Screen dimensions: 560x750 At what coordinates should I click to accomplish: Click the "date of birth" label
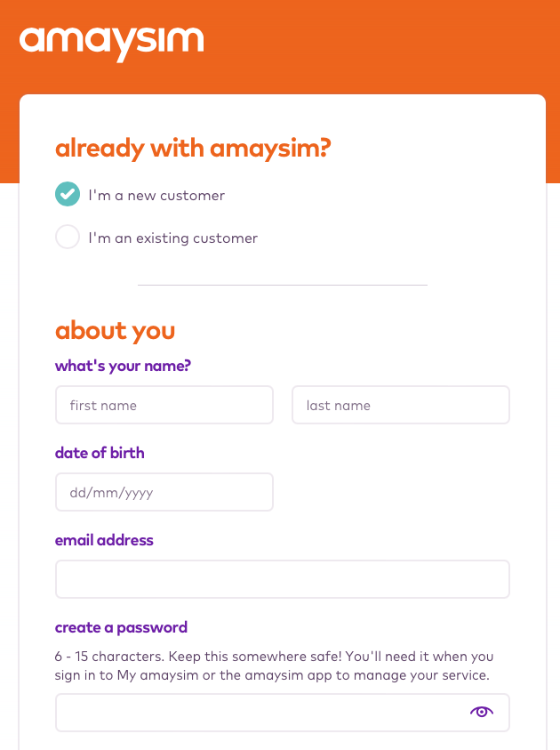(100, 453)
